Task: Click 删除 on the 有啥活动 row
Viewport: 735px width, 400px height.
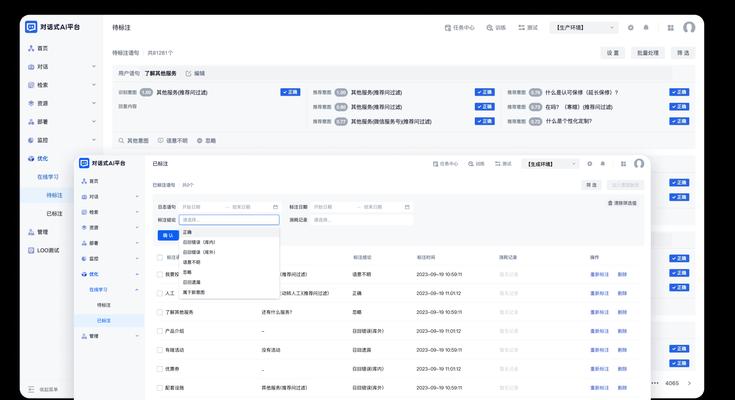Action: click(622, 350)
